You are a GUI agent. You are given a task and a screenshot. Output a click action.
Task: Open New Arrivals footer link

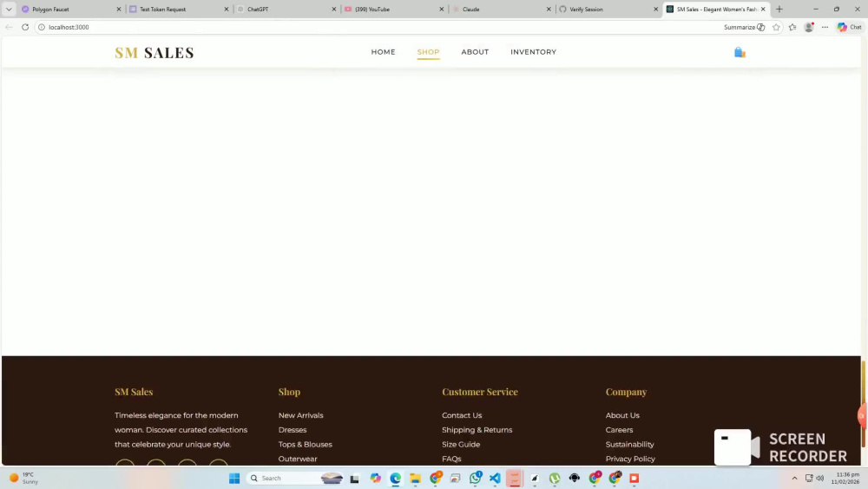point(300,415)
